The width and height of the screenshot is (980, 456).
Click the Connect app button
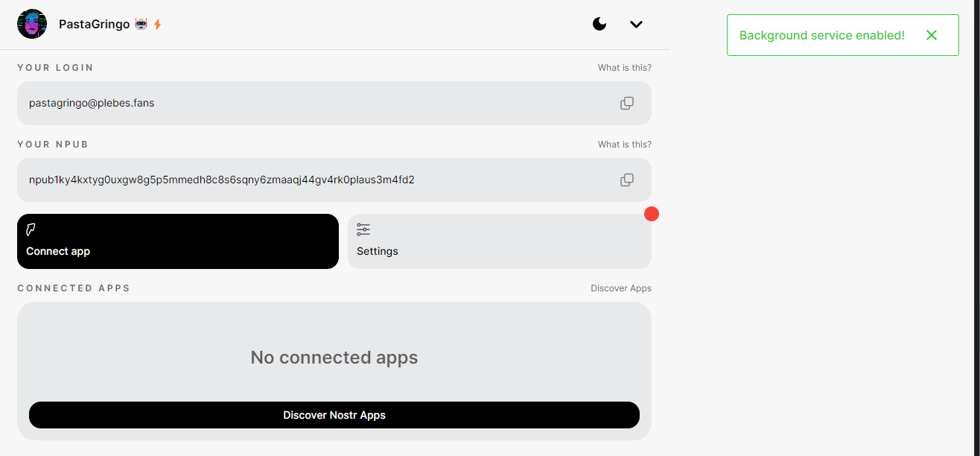coord(178,241)
